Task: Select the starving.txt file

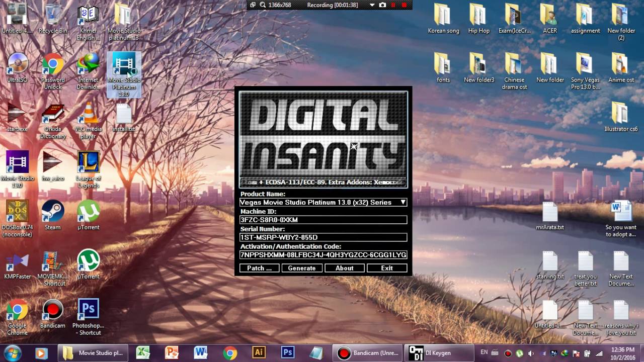Action: click(x=550, y=265)
